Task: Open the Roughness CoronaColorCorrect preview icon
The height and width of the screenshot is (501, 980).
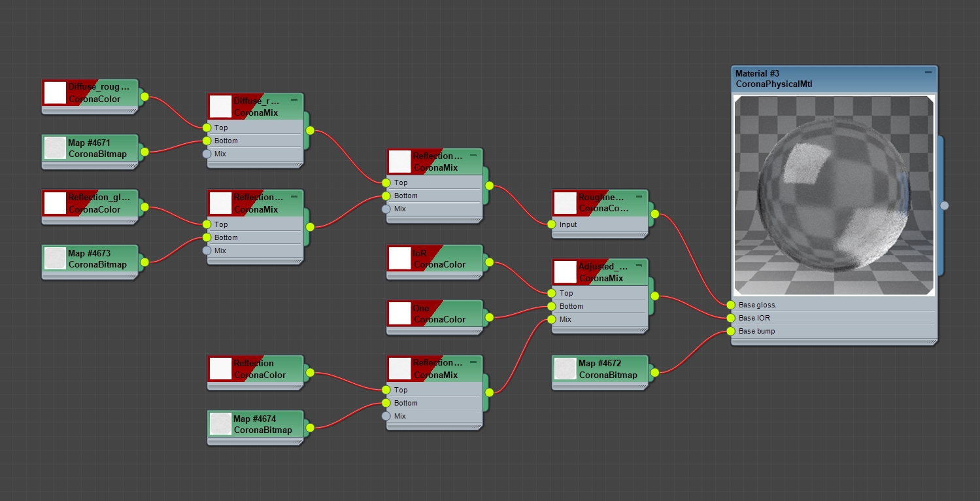Action: [x=565, y=203]
